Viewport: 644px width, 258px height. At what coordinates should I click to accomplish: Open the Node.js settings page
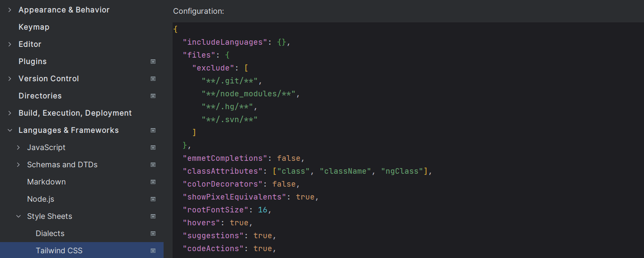pos(40,199)
